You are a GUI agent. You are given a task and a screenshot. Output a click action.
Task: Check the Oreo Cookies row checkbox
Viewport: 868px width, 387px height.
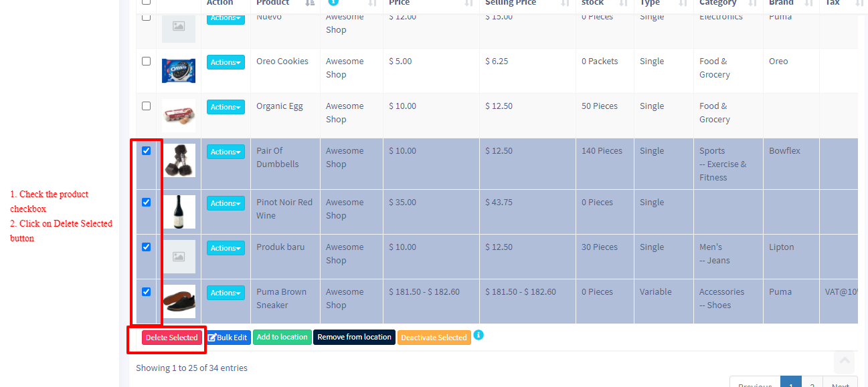147,61
